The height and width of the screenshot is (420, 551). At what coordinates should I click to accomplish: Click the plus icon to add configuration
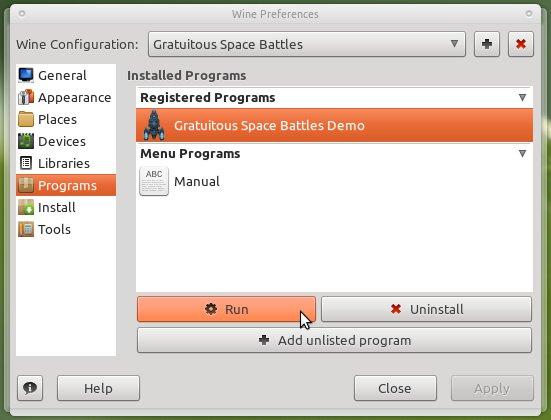pos(487,44)
